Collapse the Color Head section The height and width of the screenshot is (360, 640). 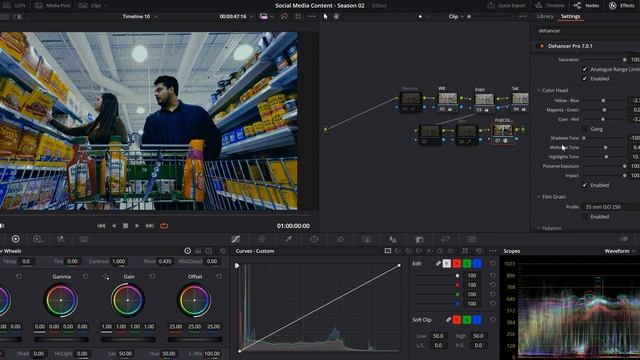(539, 90)
